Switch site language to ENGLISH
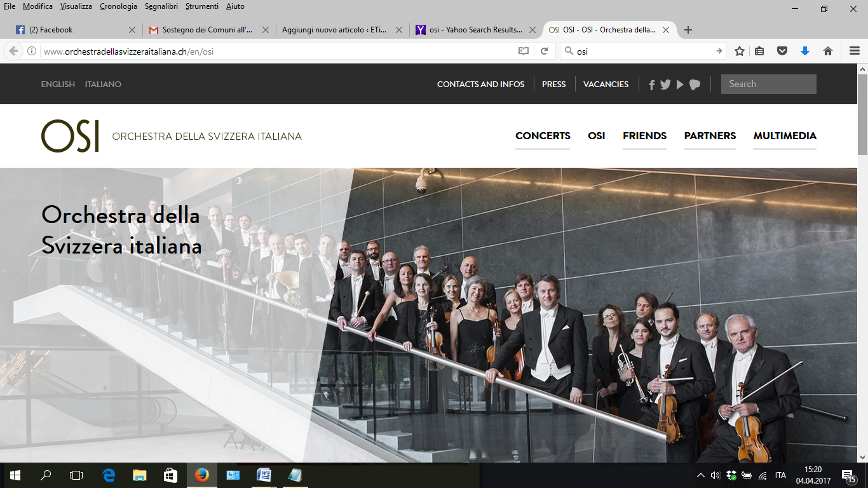The height and width of the screenshot is (488, 868). (x=58, y=85)
